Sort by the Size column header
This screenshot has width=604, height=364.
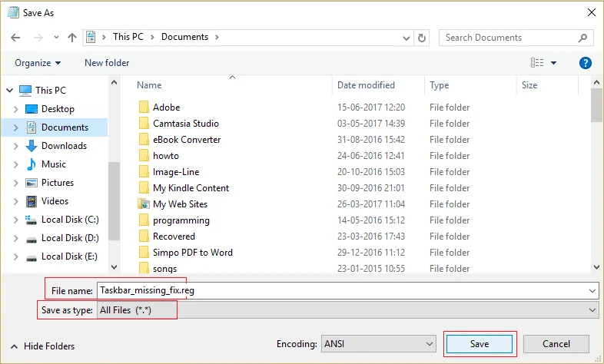(529, 85)
